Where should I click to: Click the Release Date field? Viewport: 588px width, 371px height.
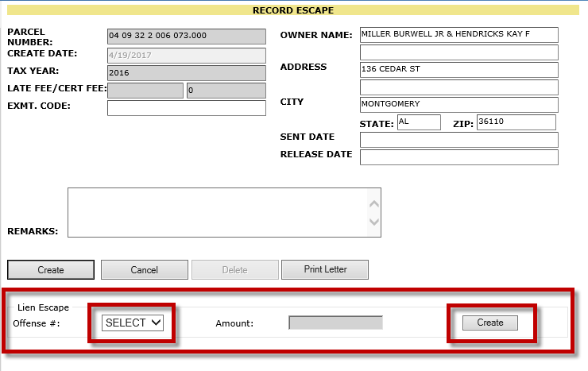459,157
